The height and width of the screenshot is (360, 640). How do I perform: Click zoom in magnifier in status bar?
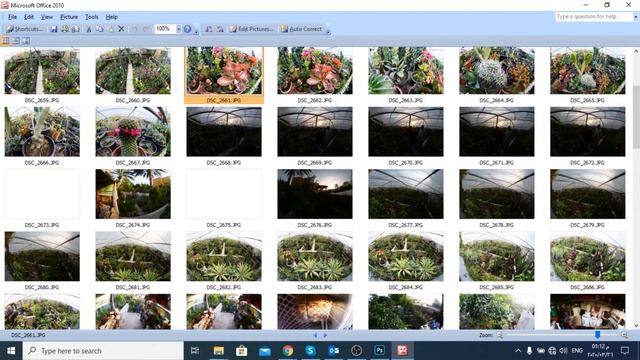(x=624, y=335)
